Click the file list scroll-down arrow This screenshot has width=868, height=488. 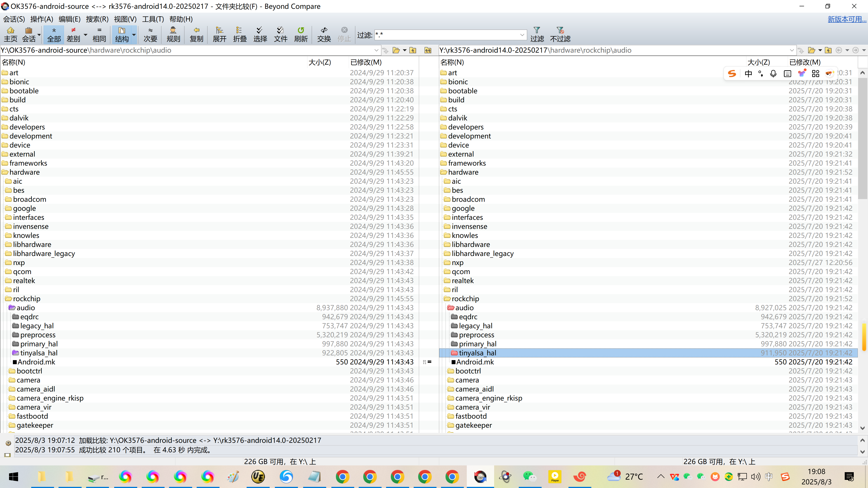pos(862,428)
